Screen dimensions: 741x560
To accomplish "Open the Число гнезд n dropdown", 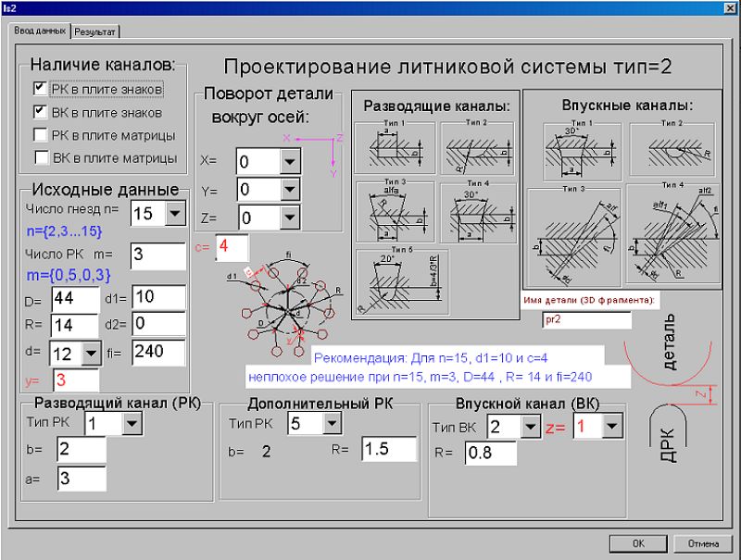I will click(174, 214).
